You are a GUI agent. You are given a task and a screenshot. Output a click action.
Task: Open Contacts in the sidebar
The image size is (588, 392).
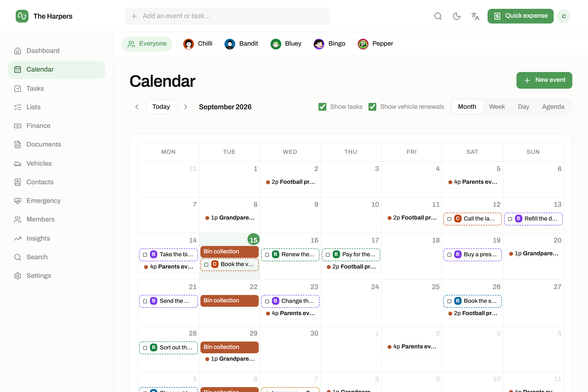point(57,182)
